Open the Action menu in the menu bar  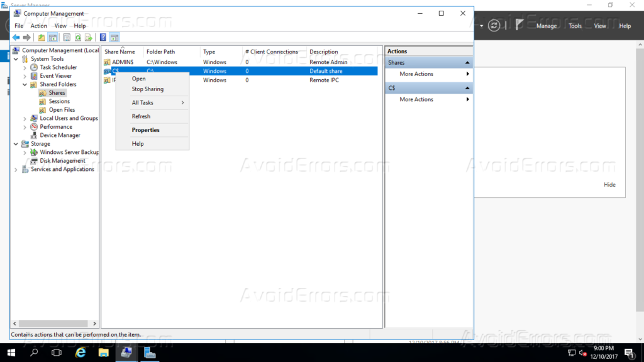38,26
